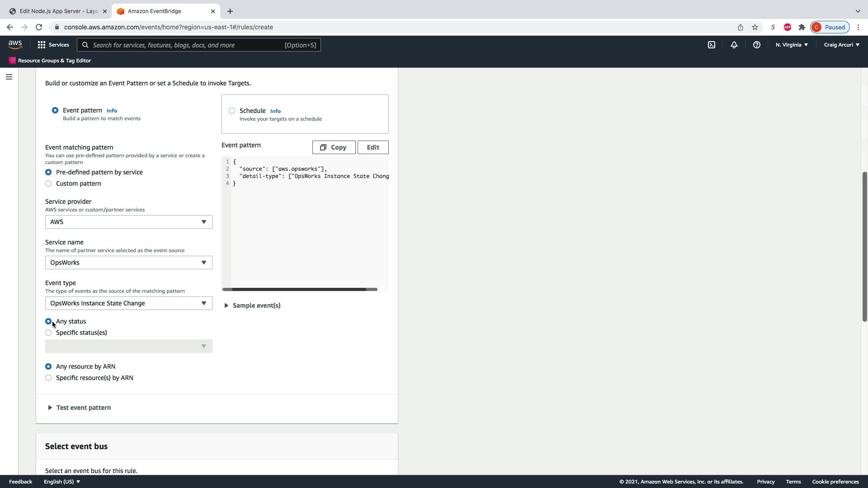Open browser extensions puzzle icon
Image resolution: width=868 pixels, height=488 pixels.
click(x=802, y=27)
